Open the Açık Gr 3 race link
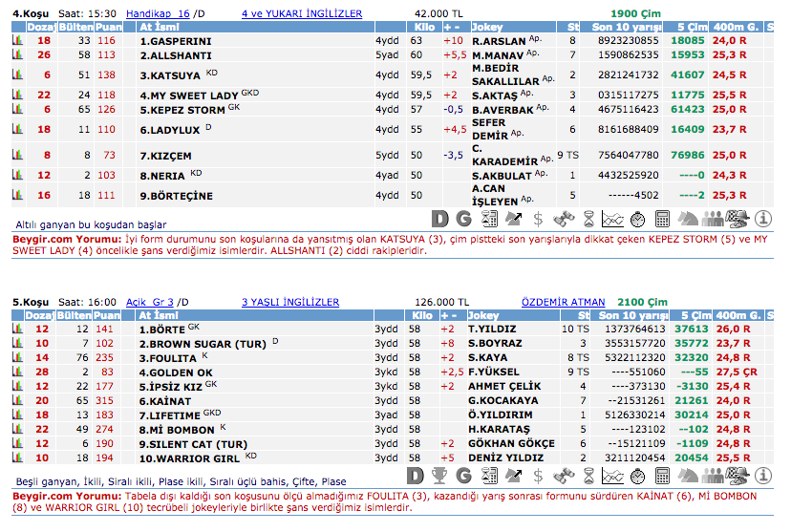 point(150,303)
